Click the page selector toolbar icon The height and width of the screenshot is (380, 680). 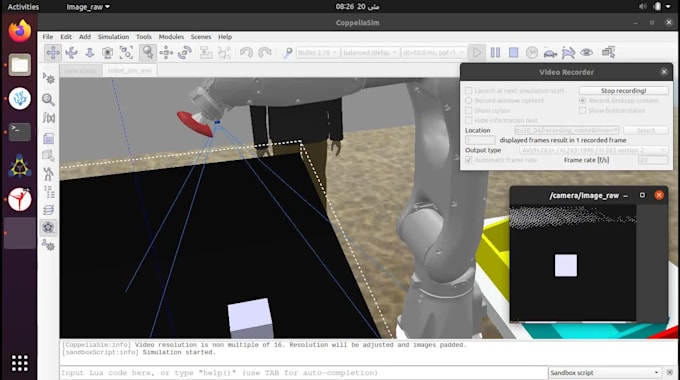click(x=608, y=52)
